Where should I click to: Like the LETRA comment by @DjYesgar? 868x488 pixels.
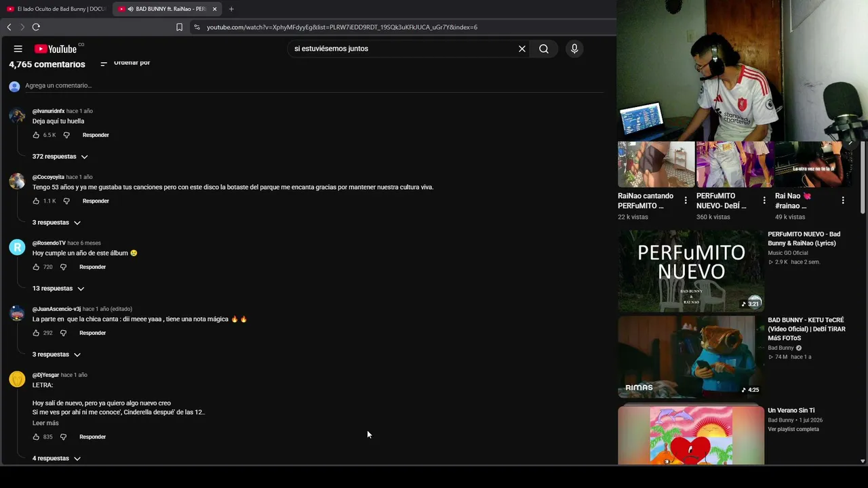pos(36,436)
